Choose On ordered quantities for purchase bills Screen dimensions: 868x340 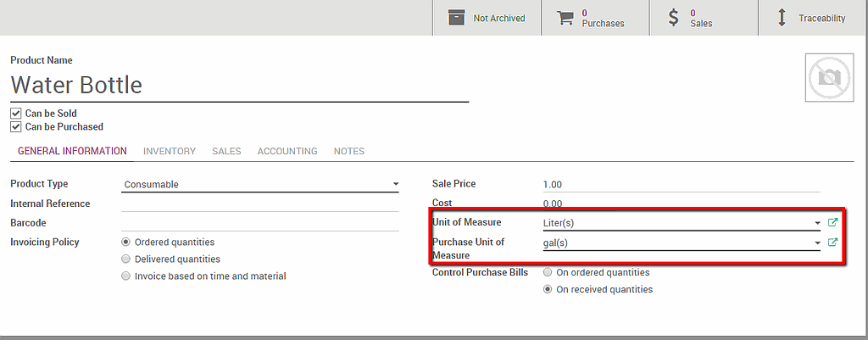[x=548, y=273]
